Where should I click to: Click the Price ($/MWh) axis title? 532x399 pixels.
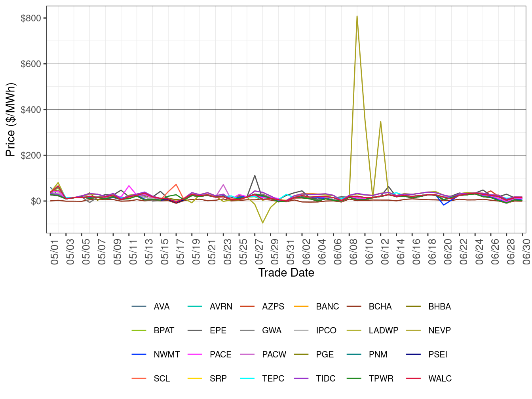click(10, 120)
